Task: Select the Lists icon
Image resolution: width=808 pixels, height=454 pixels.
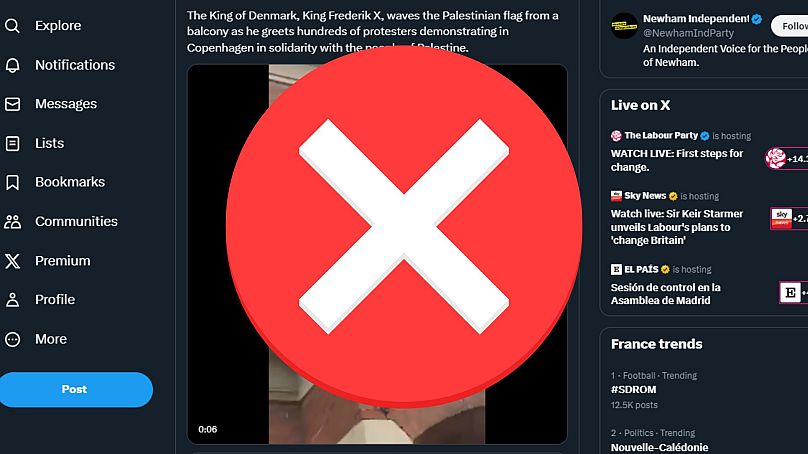Action: 12,143
